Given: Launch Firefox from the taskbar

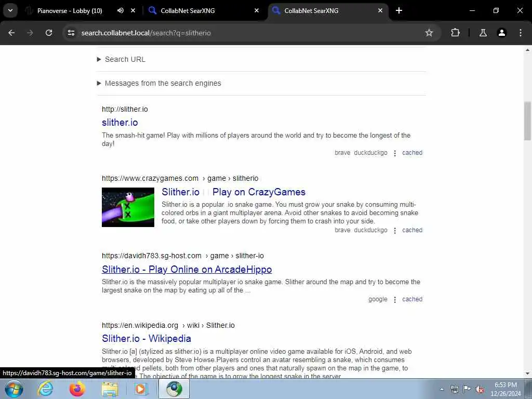Looking at the screenshot, I should [77, 389].
